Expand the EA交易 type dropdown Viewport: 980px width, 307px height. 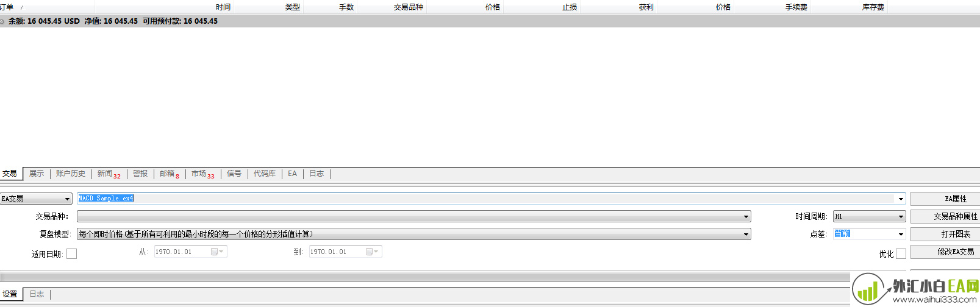[x=67, y=199]
